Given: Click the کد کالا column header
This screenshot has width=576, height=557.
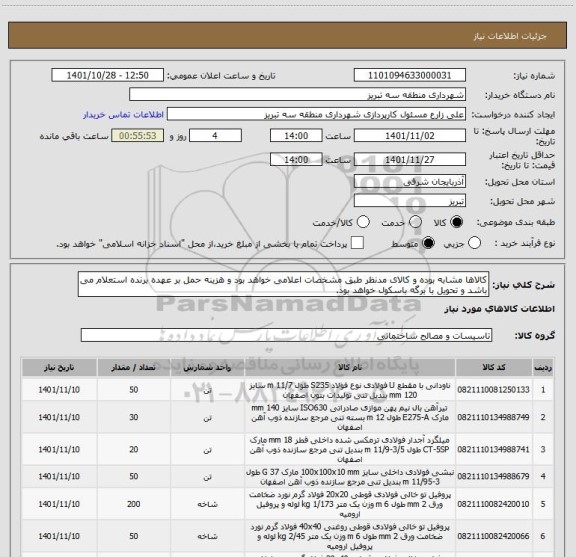Looking at the screenshot, I should 493,368.
